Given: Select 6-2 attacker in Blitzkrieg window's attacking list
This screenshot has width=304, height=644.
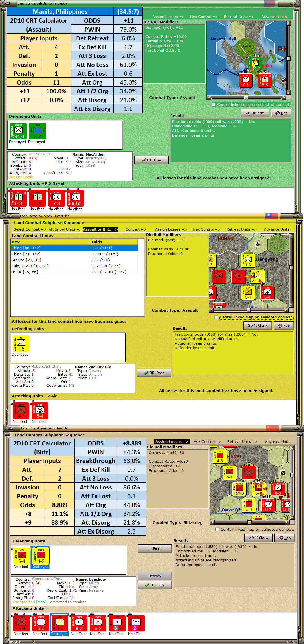Looking at the screenshot, I should click(98, 623).
